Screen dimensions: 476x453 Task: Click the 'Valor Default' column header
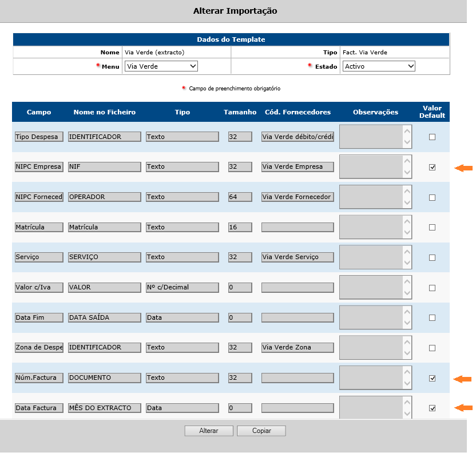point(432,112)
